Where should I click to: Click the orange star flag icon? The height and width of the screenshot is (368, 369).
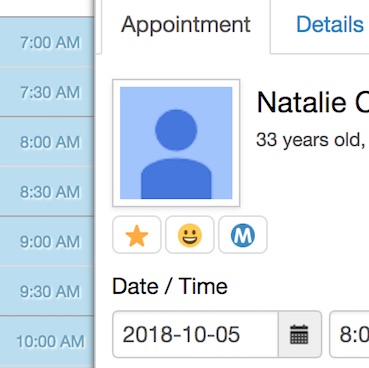coord(137,235)
